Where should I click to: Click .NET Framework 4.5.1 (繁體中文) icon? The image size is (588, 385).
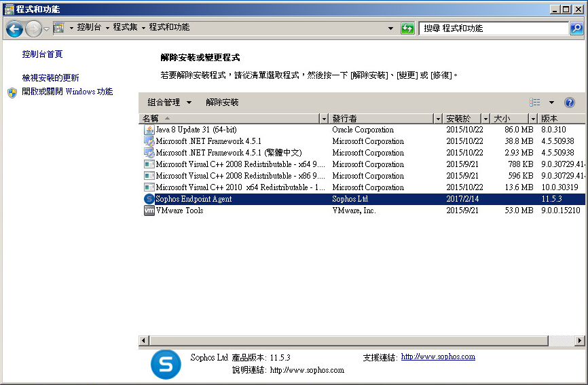pyautogui.click(x=149, y=153)
